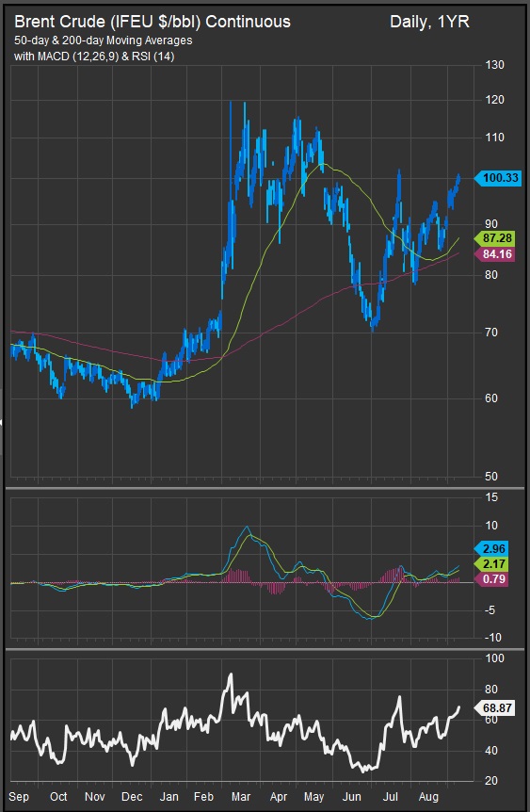This screenshot has width=530, height=812.
Task: Click the Brent Crude chart title
Action: 153,22
